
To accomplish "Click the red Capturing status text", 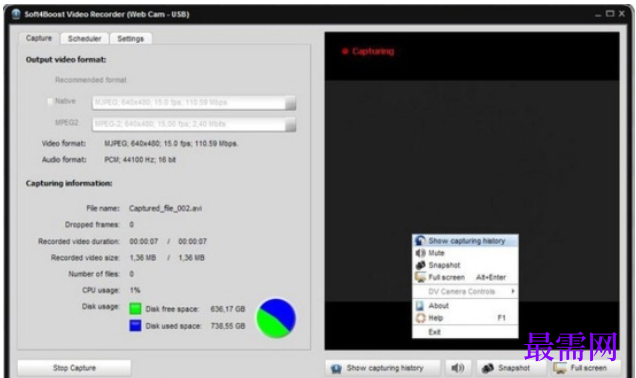I will (373, 52).
